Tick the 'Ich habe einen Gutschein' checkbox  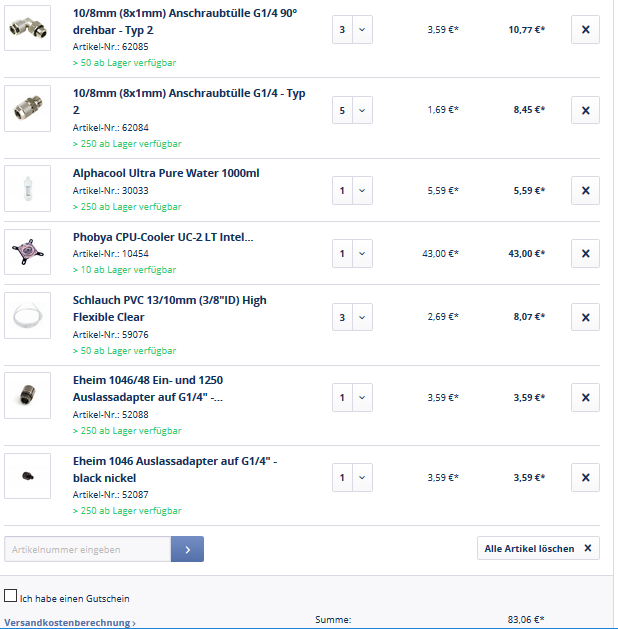pos(11,596)
